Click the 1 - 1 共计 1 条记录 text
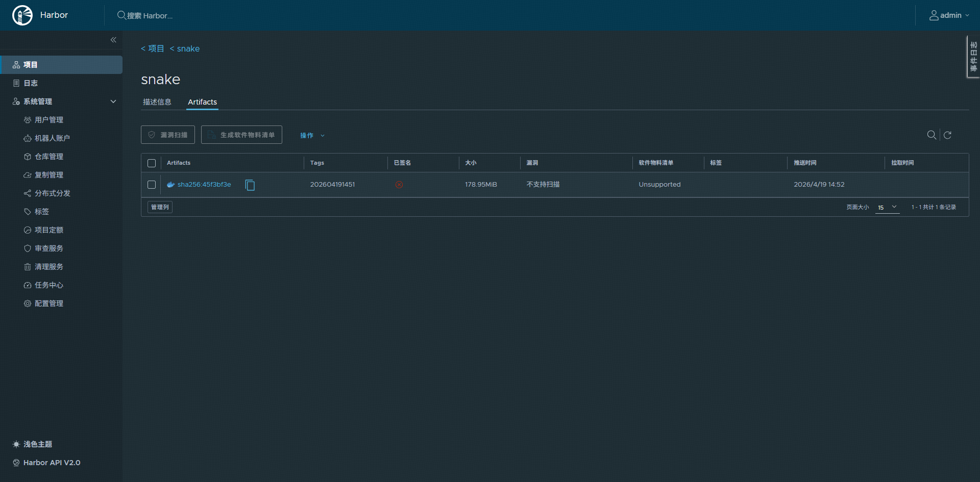 click(x=934, y=207)
